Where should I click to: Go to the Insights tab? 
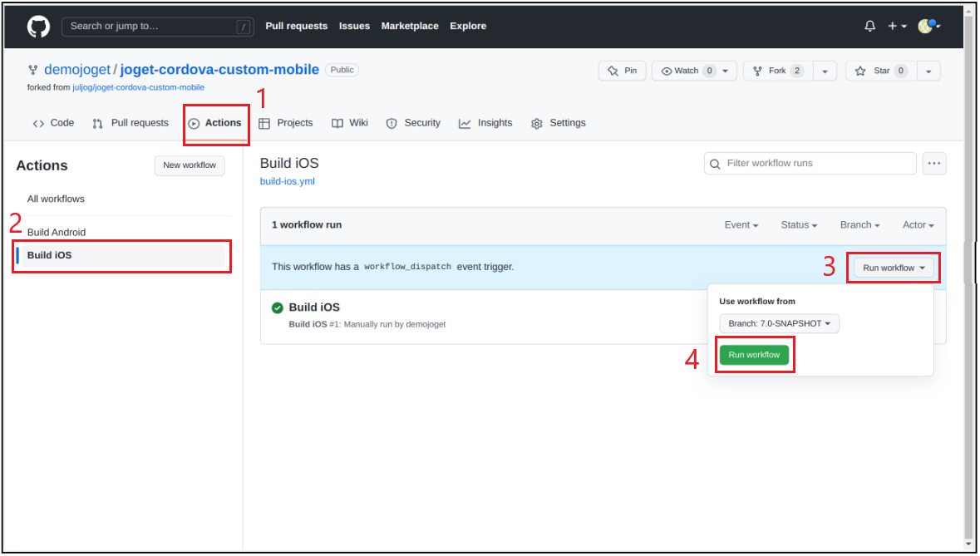point(485,123)
